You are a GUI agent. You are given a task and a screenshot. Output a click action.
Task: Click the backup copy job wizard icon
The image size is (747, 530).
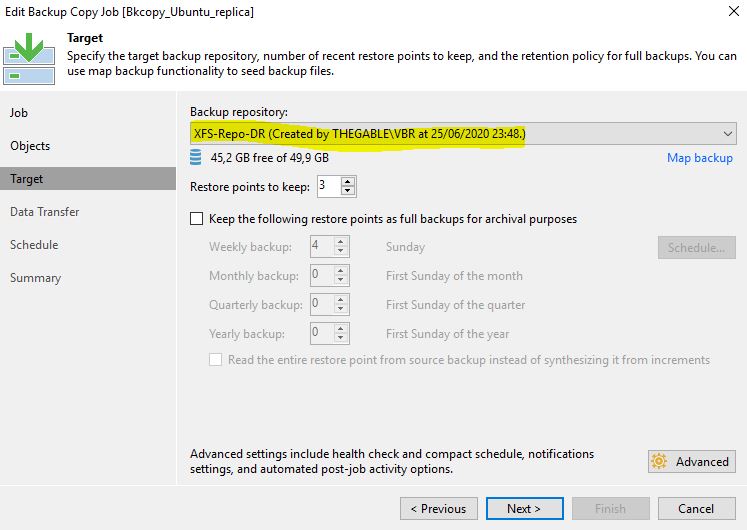[x=29, y=59]
